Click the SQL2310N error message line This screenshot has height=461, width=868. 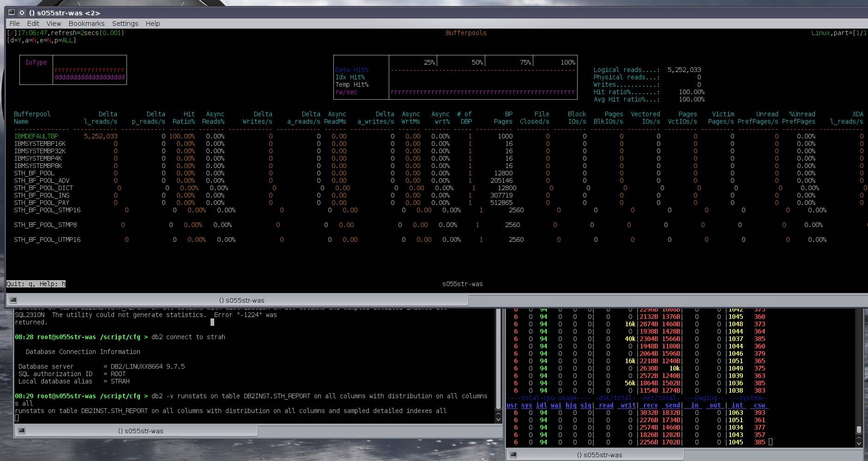146,315
